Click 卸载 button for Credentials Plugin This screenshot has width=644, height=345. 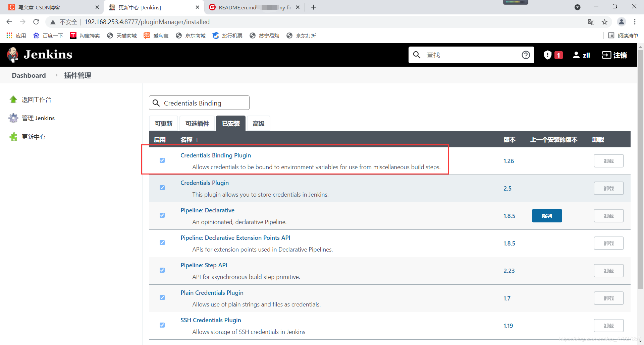(x=609, y=188)
